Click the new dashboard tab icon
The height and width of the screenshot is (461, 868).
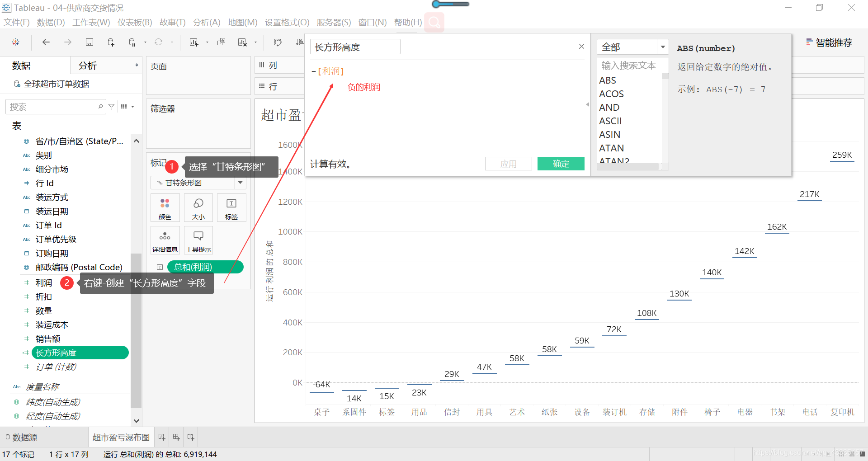coord(176,437)
